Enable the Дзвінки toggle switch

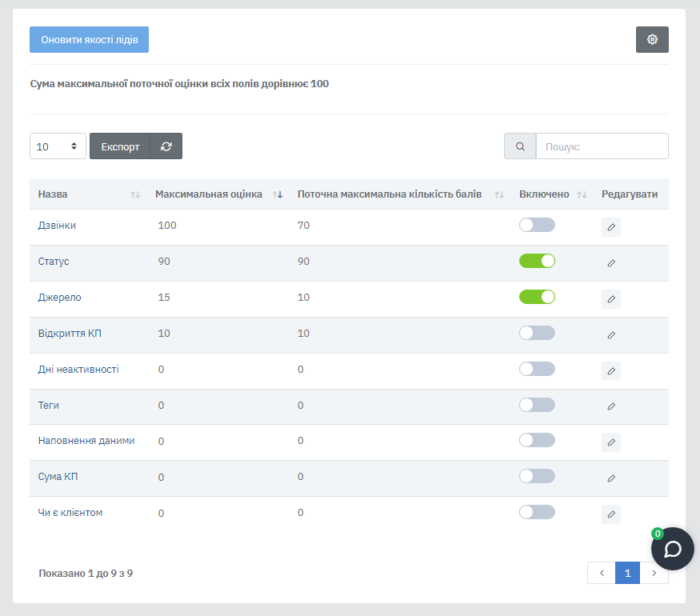537,225
